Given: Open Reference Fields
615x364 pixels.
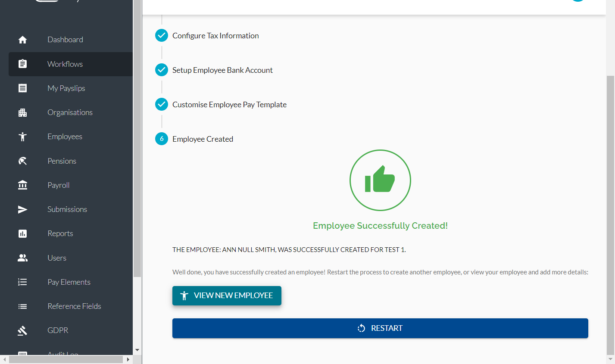Looking at the screenshot, I should coord(71,306).
